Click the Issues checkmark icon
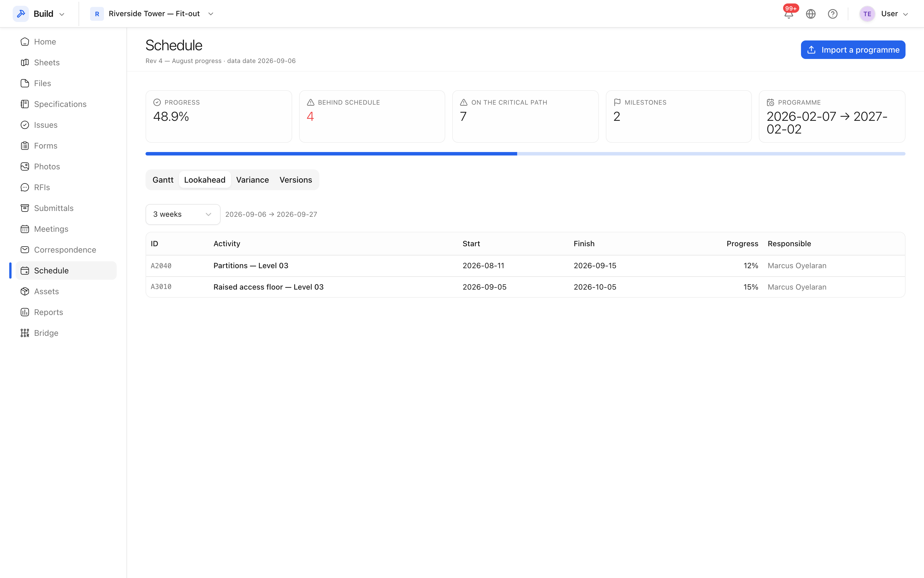 (25, 125)
